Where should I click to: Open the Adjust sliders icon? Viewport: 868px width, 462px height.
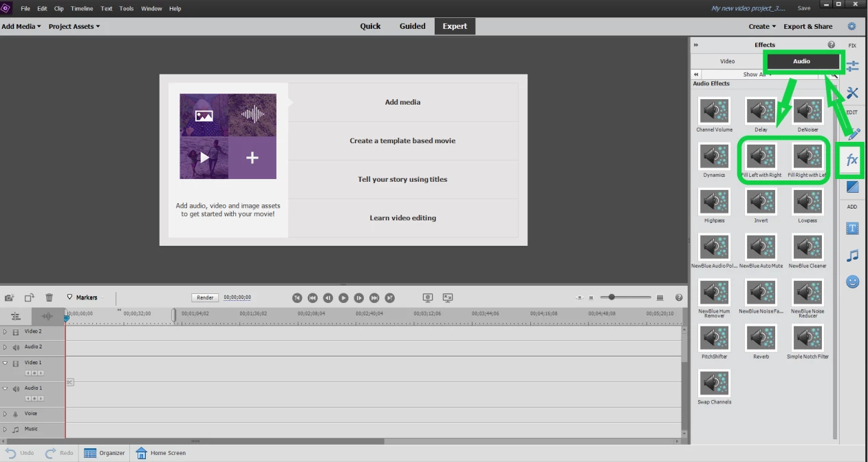point(852,66)
